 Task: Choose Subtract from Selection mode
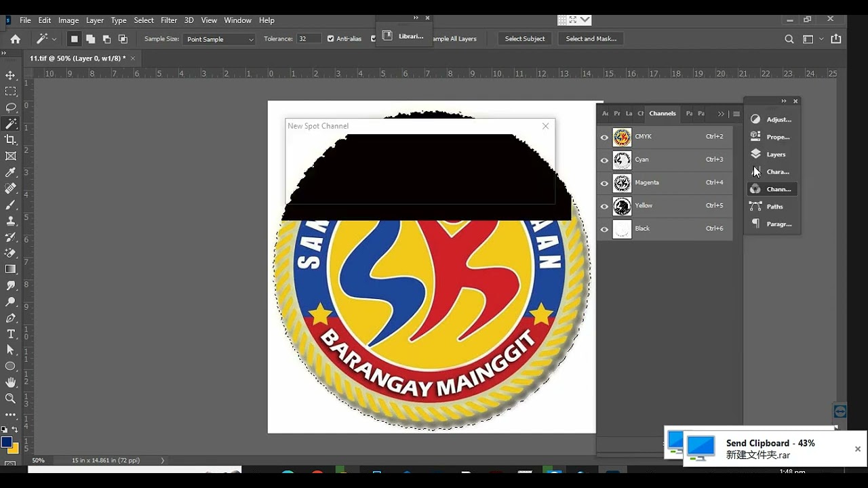coord(106,39)
